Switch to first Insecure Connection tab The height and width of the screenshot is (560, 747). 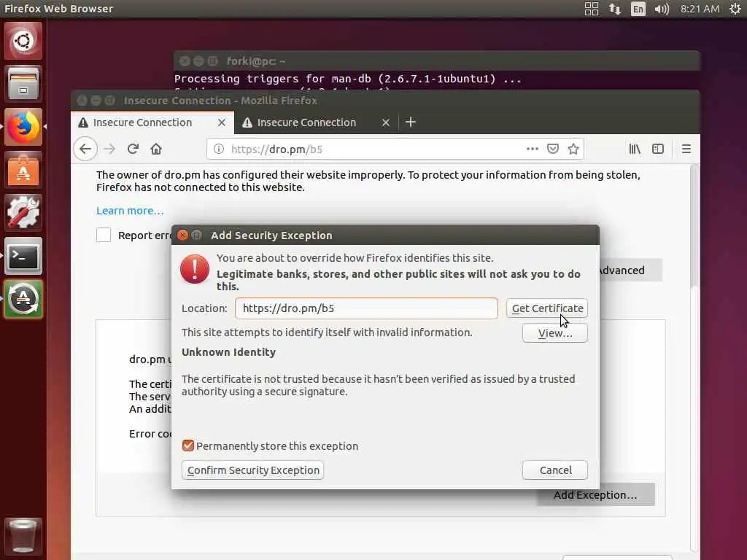click(x=142, y=122)
